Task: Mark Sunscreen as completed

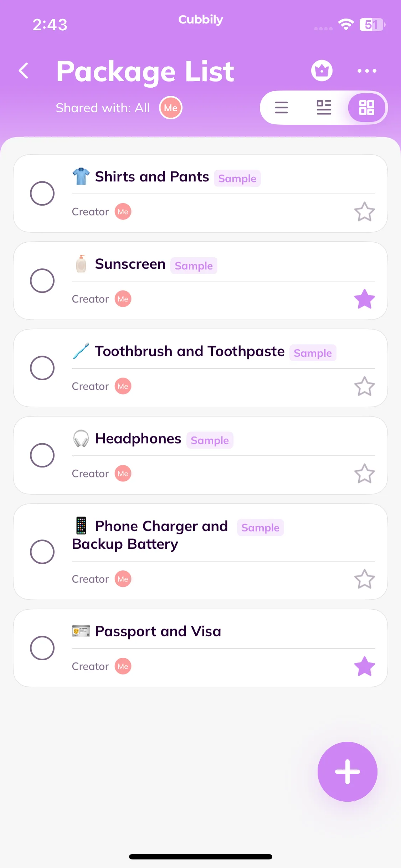Action: [42, 281]
